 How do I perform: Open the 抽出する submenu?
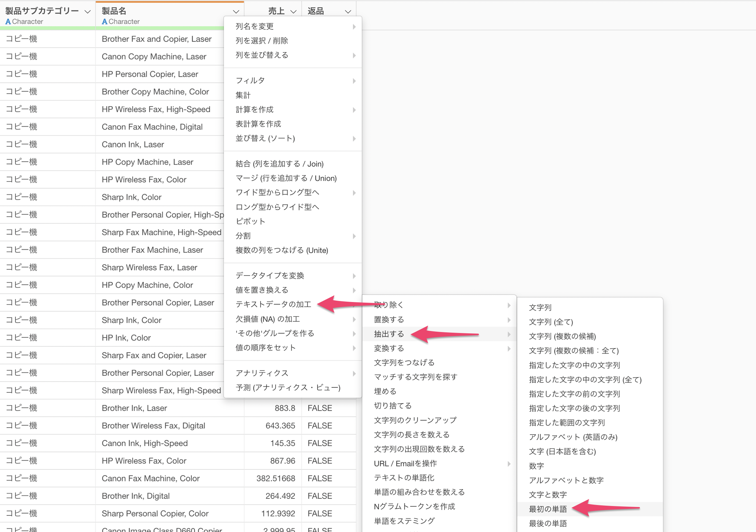point(439,334)
